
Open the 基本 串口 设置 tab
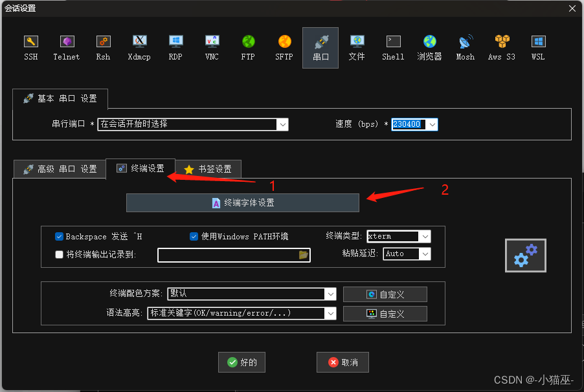coord(60,99)
